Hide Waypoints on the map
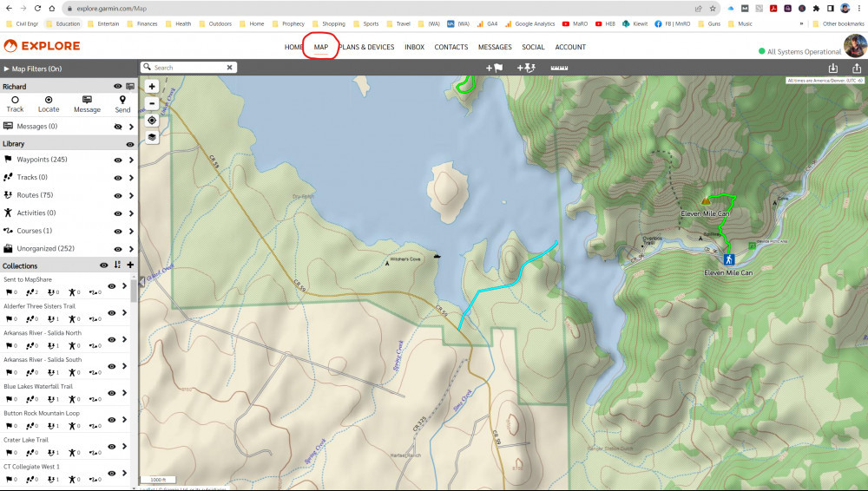868x491 pixels. pyautogui.click(x=117, y=160)
